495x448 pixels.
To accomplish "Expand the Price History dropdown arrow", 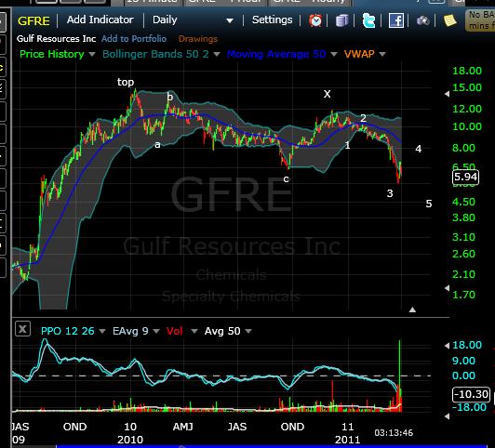I will (92, 54).
